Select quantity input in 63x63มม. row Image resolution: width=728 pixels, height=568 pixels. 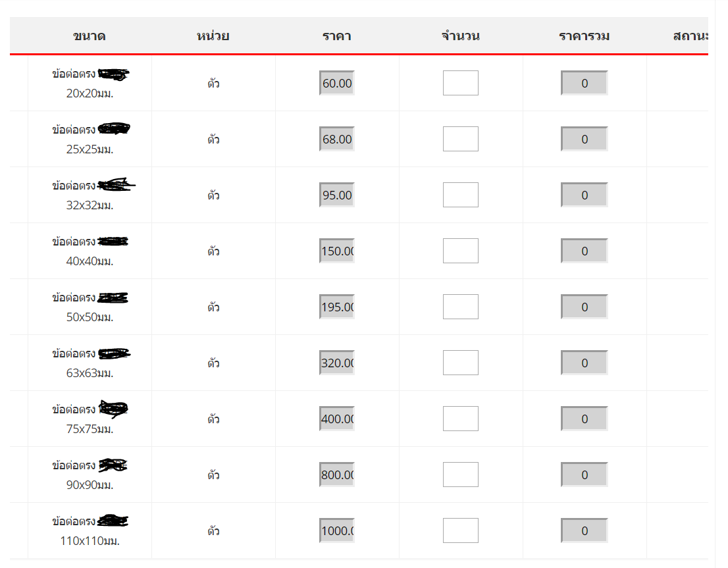coord(460,363)
